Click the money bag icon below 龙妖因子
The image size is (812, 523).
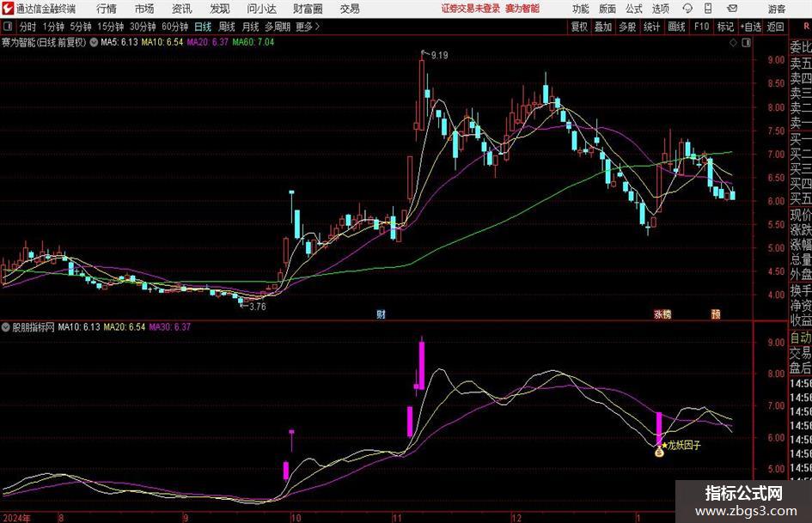click(659, 453)
